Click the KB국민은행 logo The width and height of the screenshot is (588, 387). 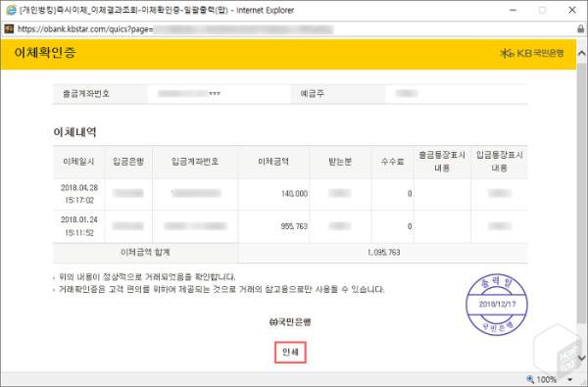[x=532, y=53]
